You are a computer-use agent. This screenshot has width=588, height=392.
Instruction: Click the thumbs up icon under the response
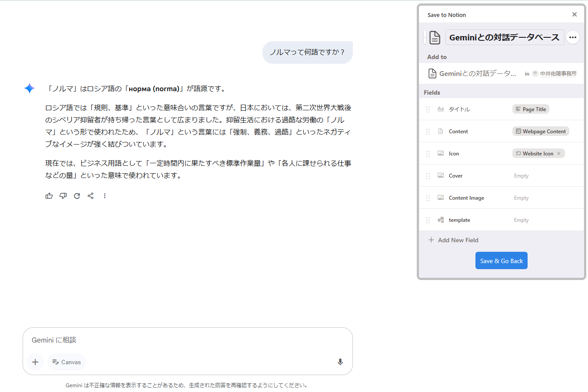coord(49,196)
